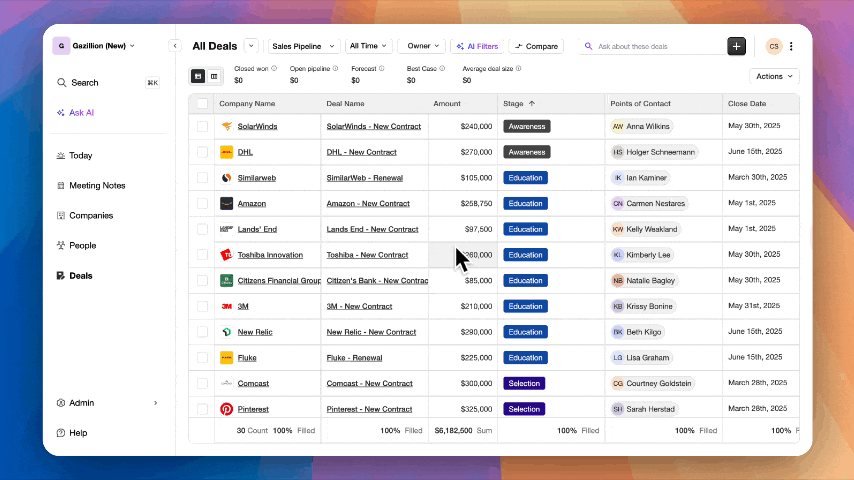Viewport: 854px width, 480px height.
Task: Click the AI Filters button
Action: [x=478, y=46]
